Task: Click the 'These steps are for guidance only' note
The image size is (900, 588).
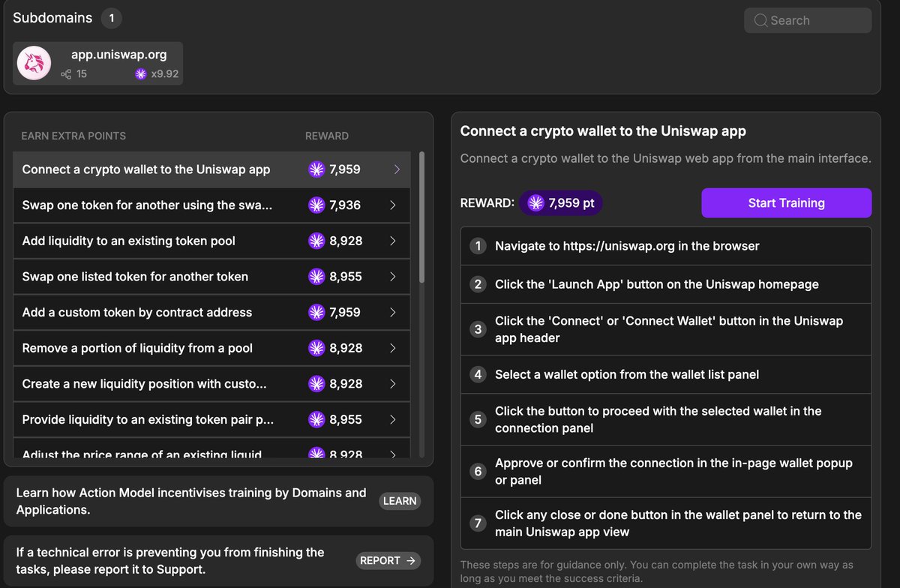Action: click(x=656, y=571)
